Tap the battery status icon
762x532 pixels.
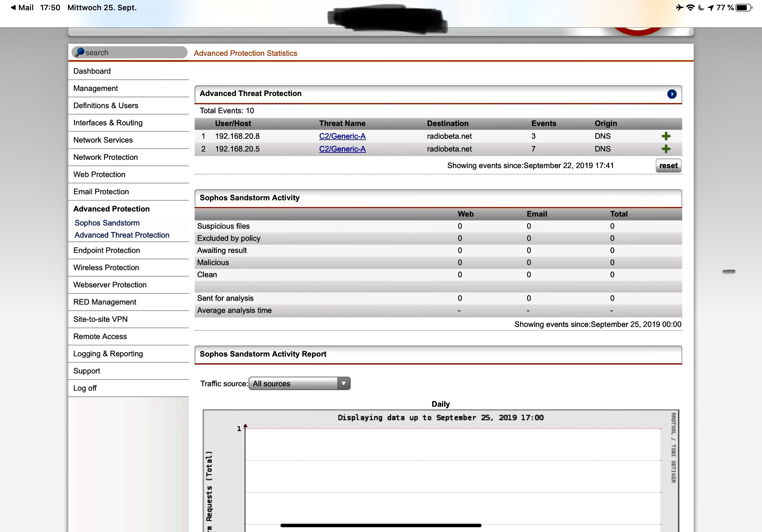pyautogui.click(x=743, y=7)
